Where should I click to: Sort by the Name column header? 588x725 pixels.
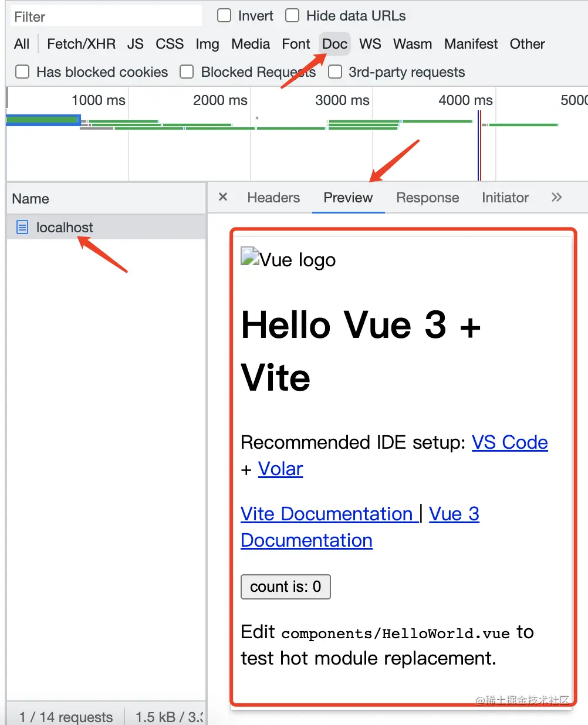tap(106, 198)
